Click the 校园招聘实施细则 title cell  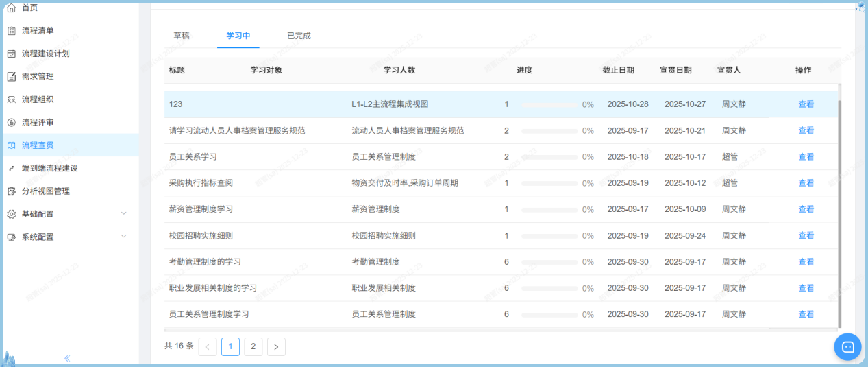tap(201, 235)
